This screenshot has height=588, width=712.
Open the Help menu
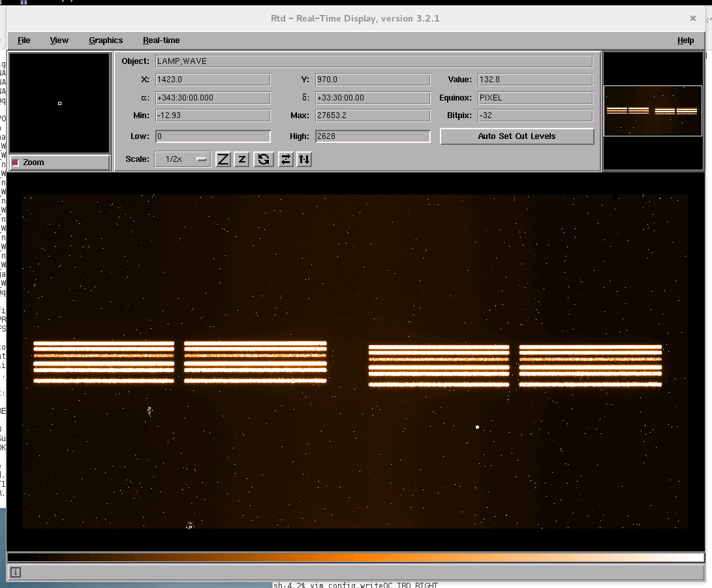(685, 40)
